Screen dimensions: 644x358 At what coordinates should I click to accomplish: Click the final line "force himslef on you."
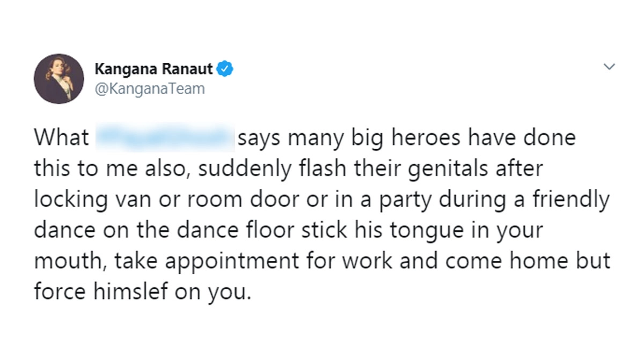click(x=143, y=291)
